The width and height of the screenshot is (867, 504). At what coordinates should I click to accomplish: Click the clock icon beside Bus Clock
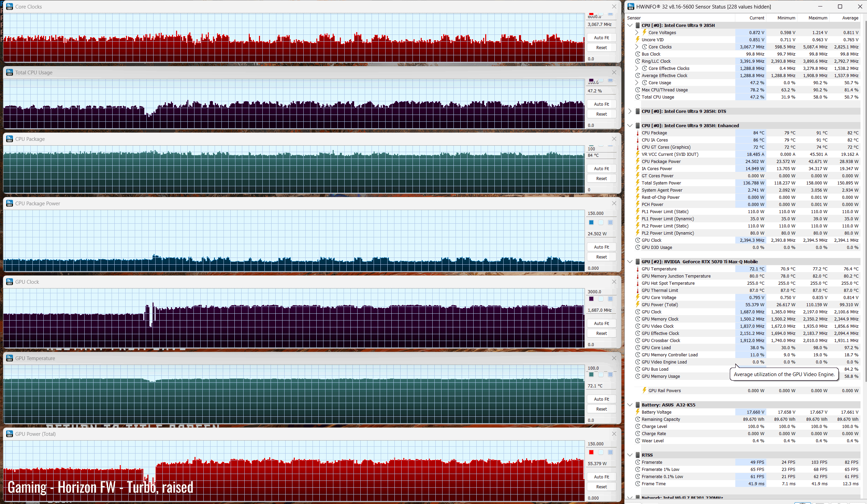(637, 54)
